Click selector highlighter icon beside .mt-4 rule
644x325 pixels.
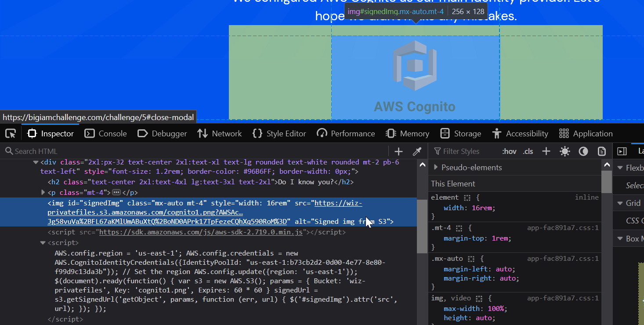[459, 228]
